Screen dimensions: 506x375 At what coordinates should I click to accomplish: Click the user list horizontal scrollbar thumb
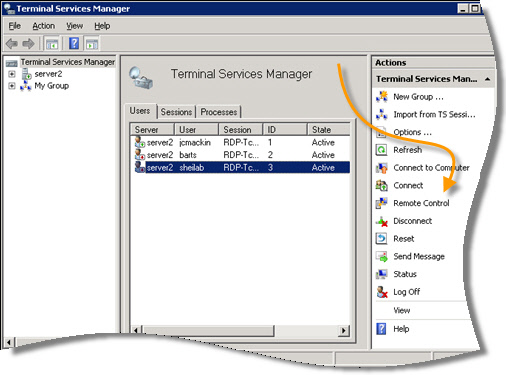[x=209, y=330]
